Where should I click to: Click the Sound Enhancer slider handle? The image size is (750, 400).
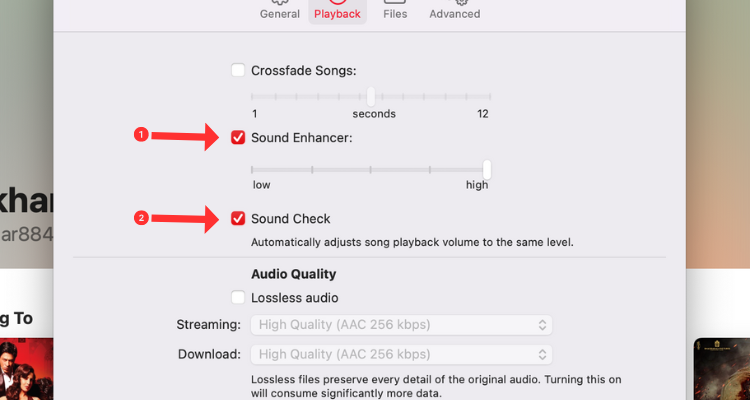tap(487, 169)
